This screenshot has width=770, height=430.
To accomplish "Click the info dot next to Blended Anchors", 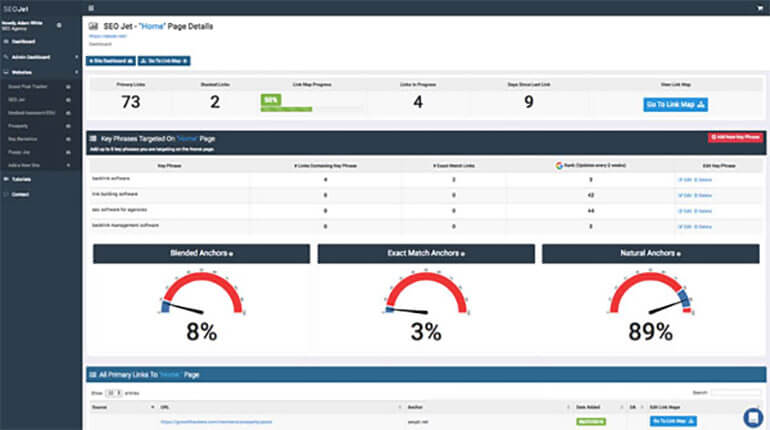I will pyautogui.click(x=231, y=254).
